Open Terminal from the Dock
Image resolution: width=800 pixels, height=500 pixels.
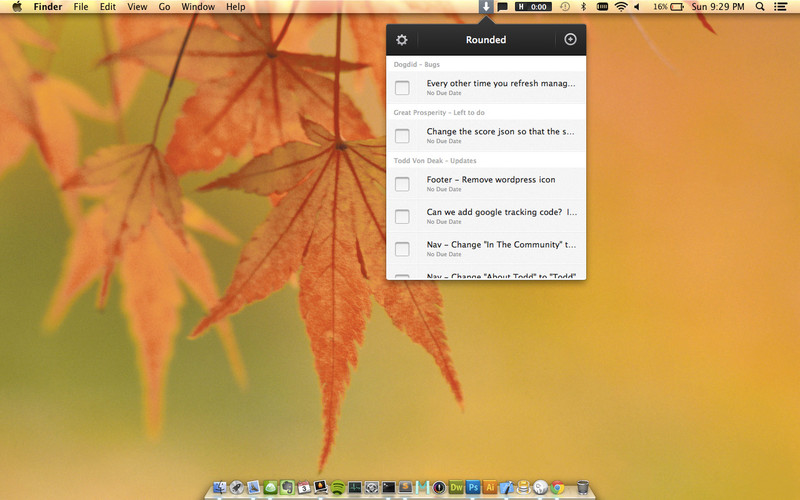389,487
